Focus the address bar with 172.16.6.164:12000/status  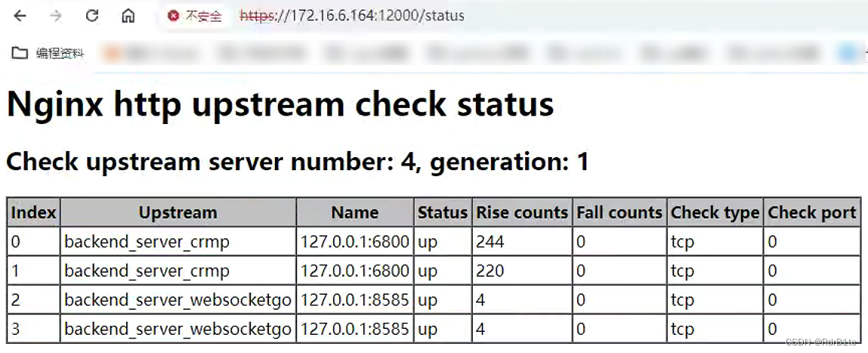pyautogui.click(x=352, y=16)
